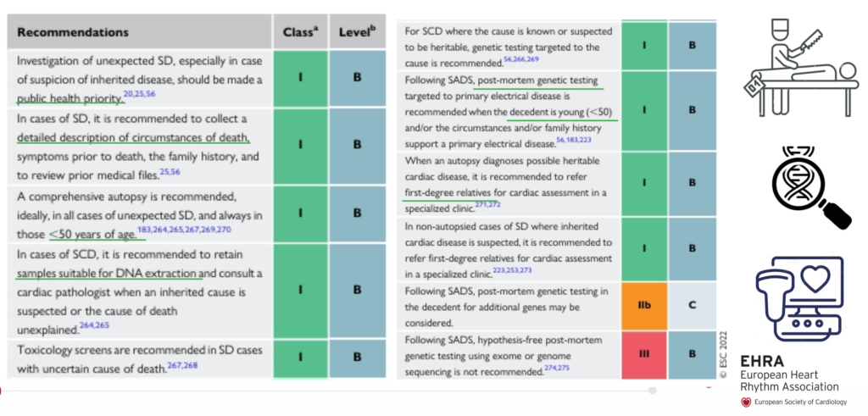Click the cardiac ultrasound machine icon
The height and width of the screenshot is (416, 868).
click(799, 297)
